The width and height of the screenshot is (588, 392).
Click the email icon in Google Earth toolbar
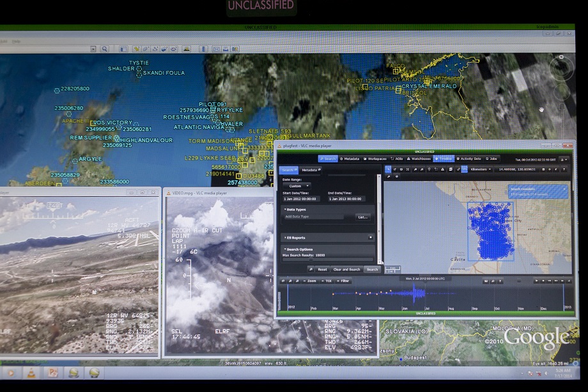pos(217,49)
